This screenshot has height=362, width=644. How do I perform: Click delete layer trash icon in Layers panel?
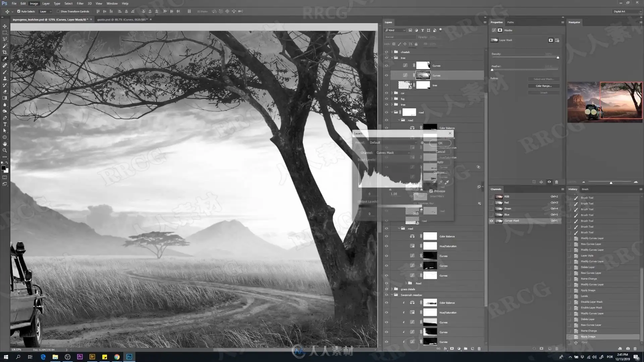(479, 349)
